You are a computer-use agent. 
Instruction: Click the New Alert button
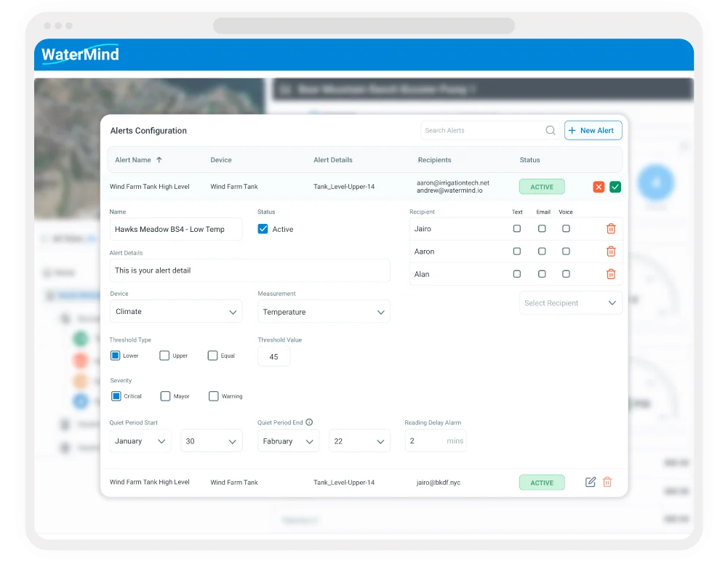click(593, 130)
